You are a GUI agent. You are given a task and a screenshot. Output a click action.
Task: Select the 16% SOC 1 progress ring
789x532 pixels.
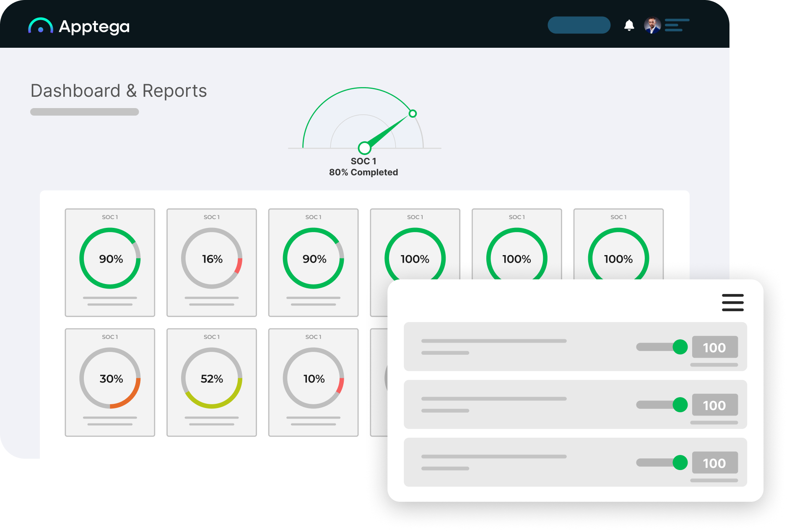tap(211, 259)
